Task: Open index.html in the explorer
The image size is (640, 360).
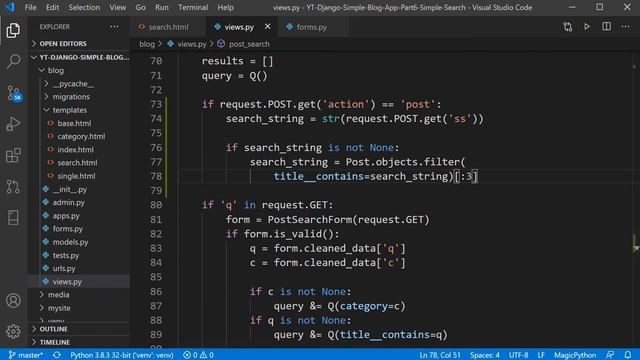Action: [76, 150]
